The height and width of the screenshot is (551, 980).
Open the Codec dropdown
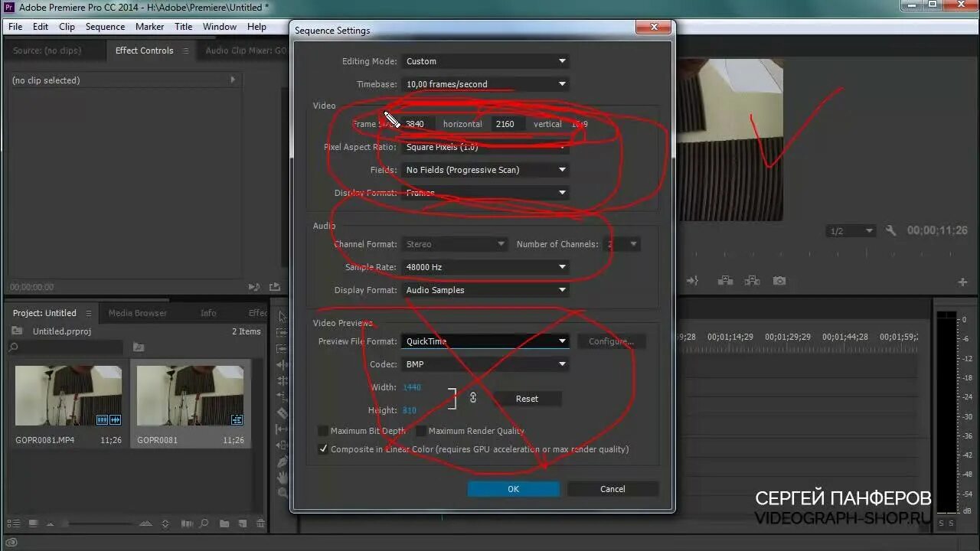485,364
